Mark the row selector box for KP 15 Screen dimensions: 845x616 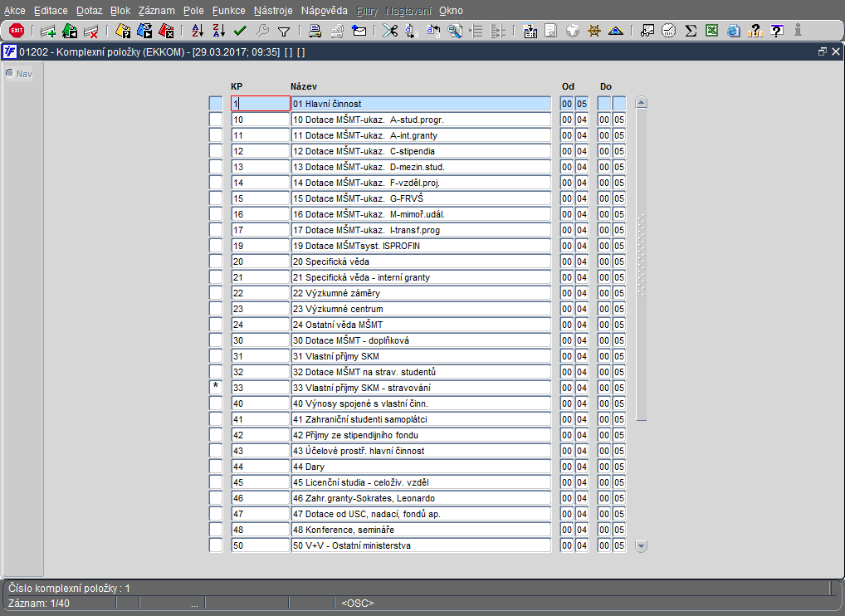tap(216, 198)
